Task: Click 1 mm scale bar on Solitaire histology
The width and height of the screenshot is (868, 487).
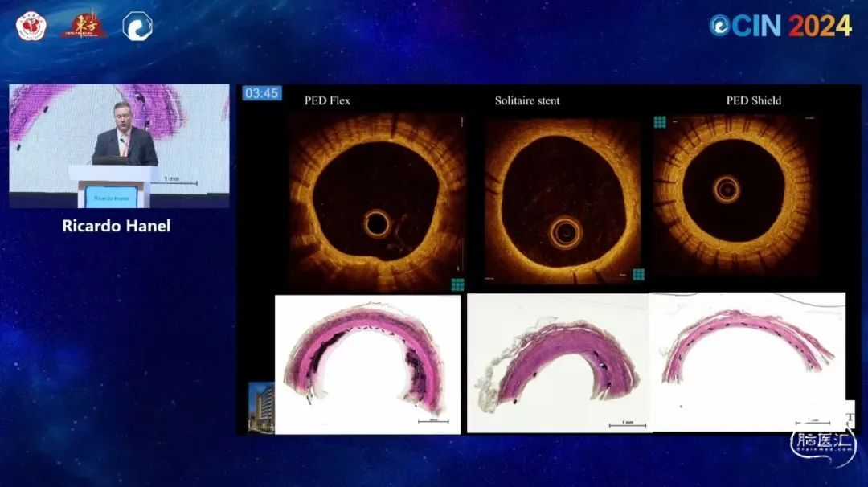Action: click(627, 424)
